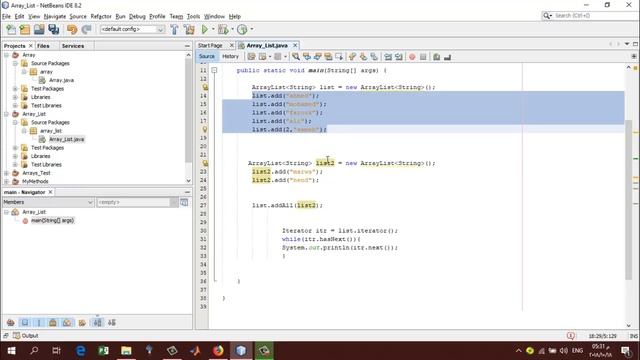Switch to the Files tab

click(43, 46)
